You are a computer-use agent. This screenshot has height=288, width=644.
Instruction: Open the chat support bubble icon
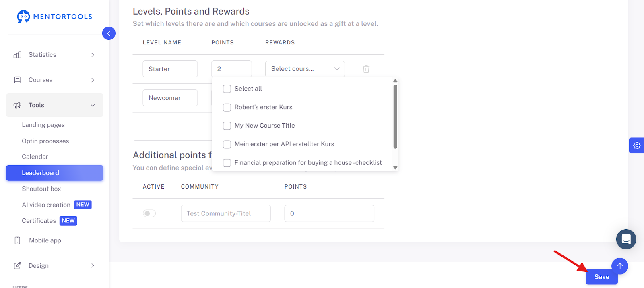point(626,239)
